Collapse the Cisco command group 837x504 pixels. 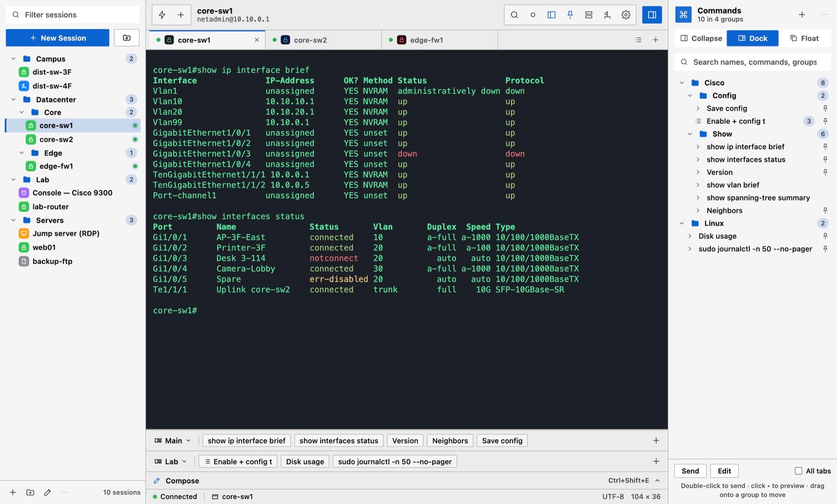click(682, 83)
